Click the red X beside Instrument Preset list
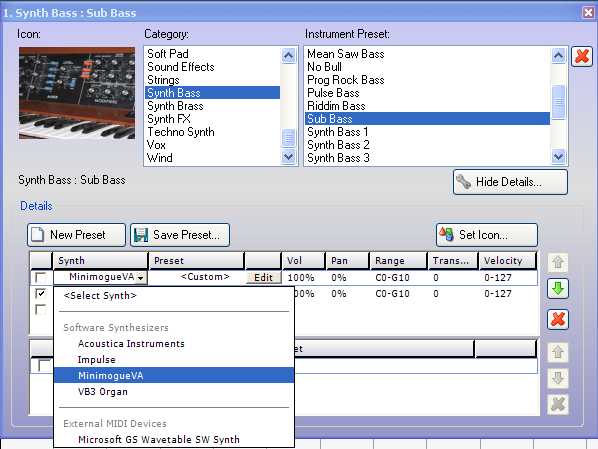598x449 pixels. click(582, 57)
